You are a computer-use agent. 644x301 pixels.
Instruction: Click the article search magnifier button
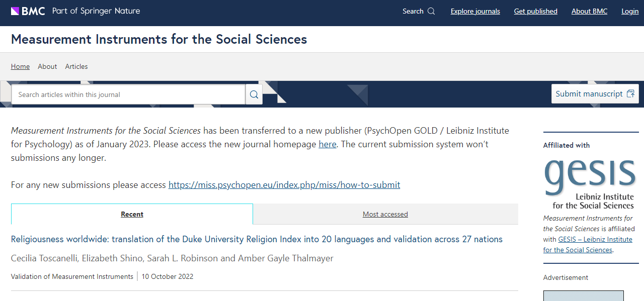tap(254, 94)
